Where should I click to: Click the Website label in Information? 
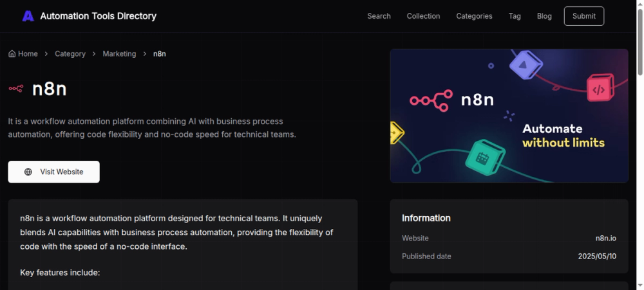pyautogui.click(x=415, y=239)
